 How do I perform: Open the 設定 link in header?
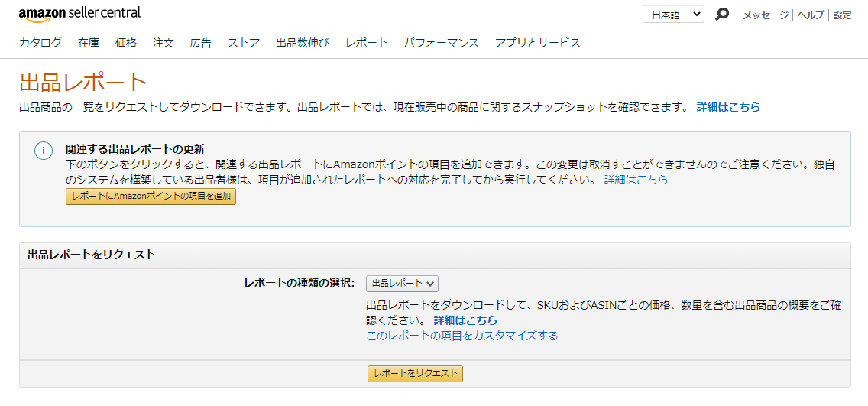pos(843,15)
